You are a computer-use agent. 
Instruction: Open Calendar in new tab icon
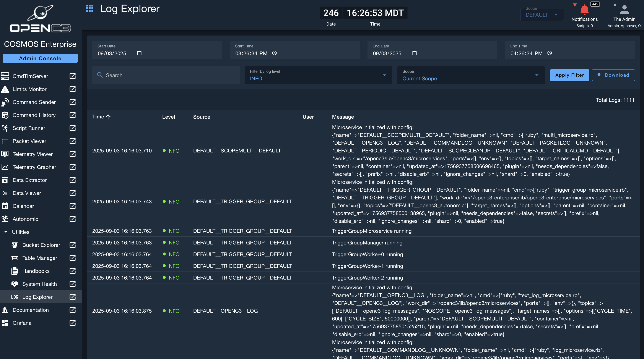(73, 206)
